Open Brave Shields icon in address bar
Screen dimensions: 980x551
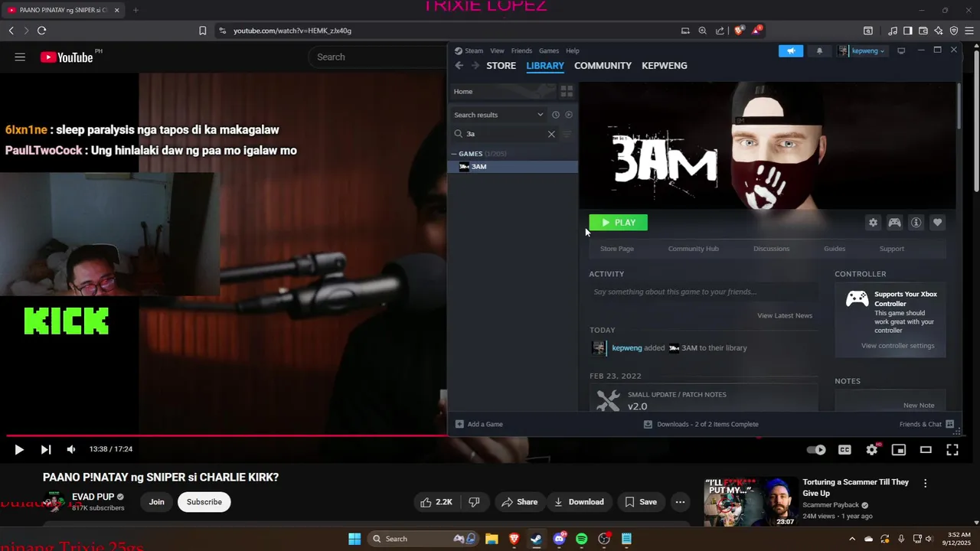[739, 31]
